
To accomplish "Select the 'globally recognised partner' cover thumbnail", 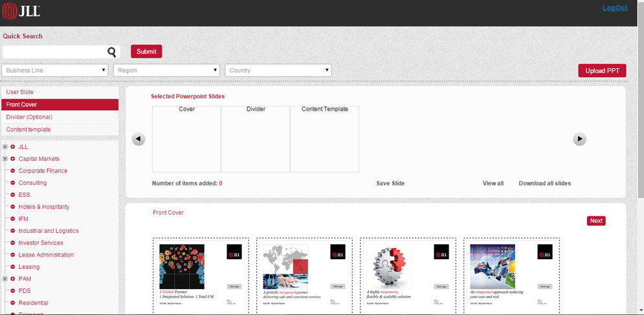I will pyautogui.click(x=304, y=275).
